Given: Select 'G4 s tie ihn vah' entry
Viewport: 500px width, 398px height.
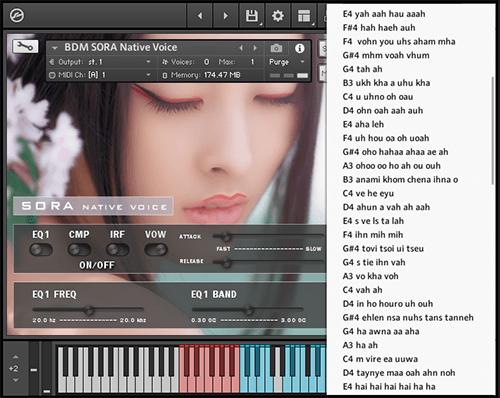Looking at the screenshot, I should pyautogui.click(x=374, y=262).
